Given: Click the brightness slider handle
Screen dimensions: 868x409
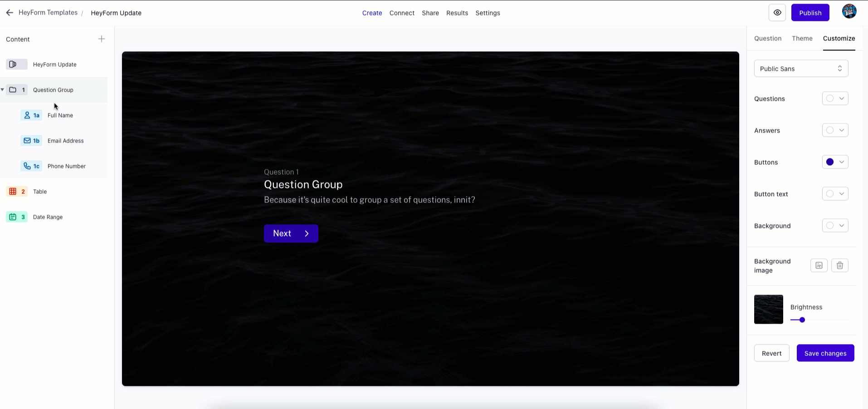Looking at the screenshot, I should pos(802,320).
